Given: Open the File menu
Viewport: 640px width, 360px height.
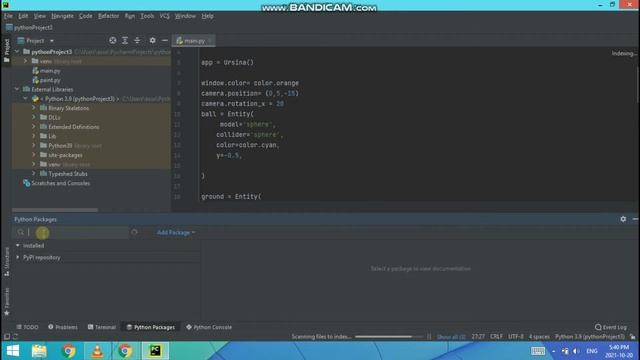Looking at the screenshot, I should 8,16.
